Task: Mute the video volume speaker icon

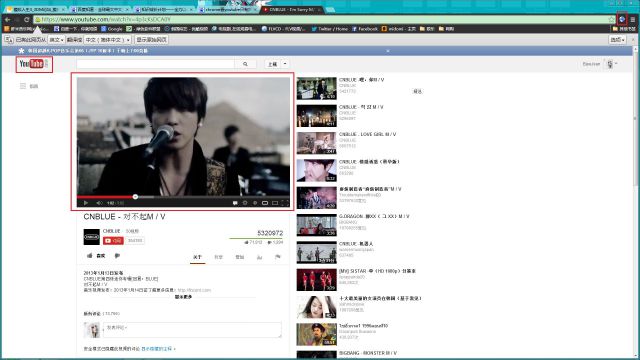Action: tap(99, 203)
